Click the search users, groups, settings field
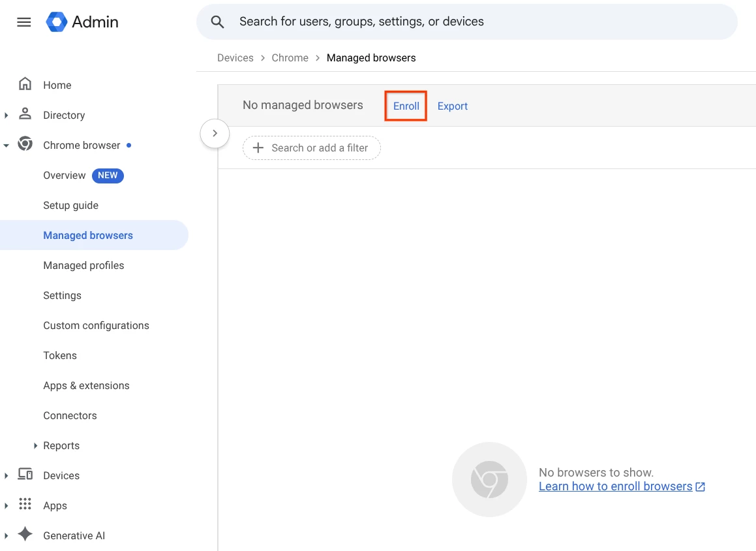 point(467,22)
